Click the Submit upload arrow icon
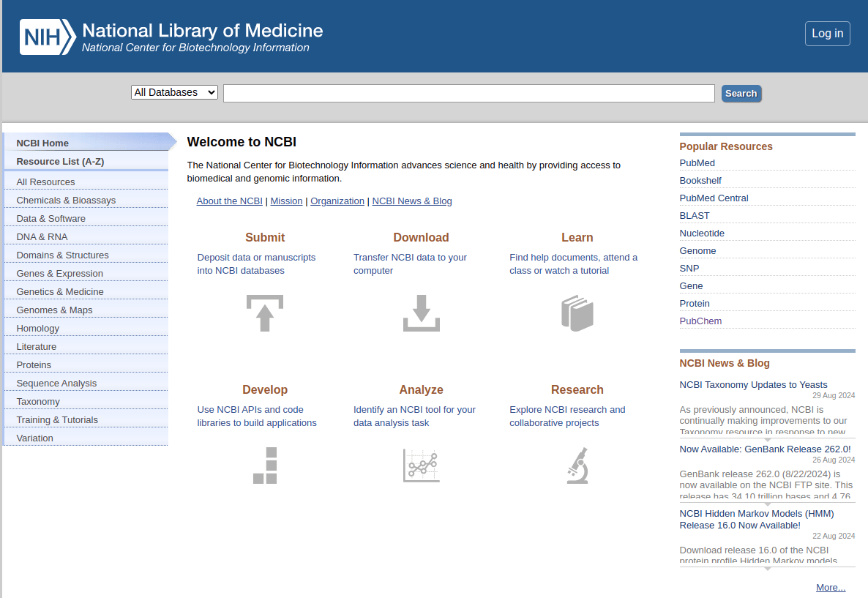Screen dimensions: 868x598 pyautogui.click(x=265, y=313)
